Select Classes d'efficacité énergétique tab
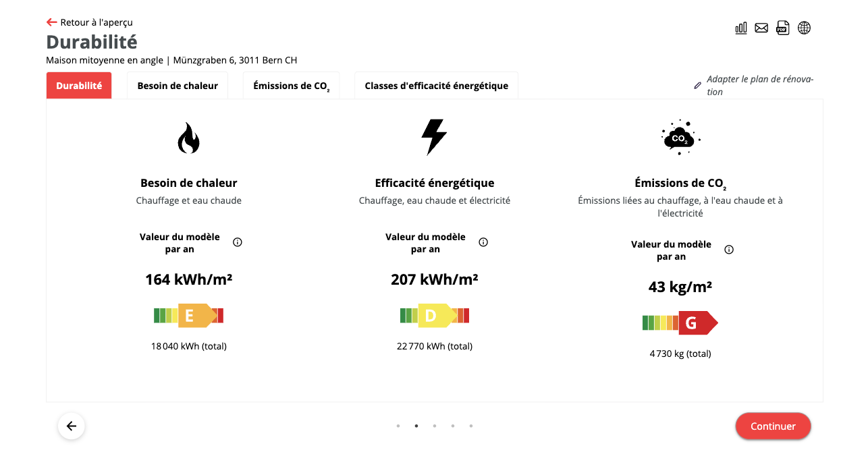This screenshot has width=868, height=450. pos(436,86)
